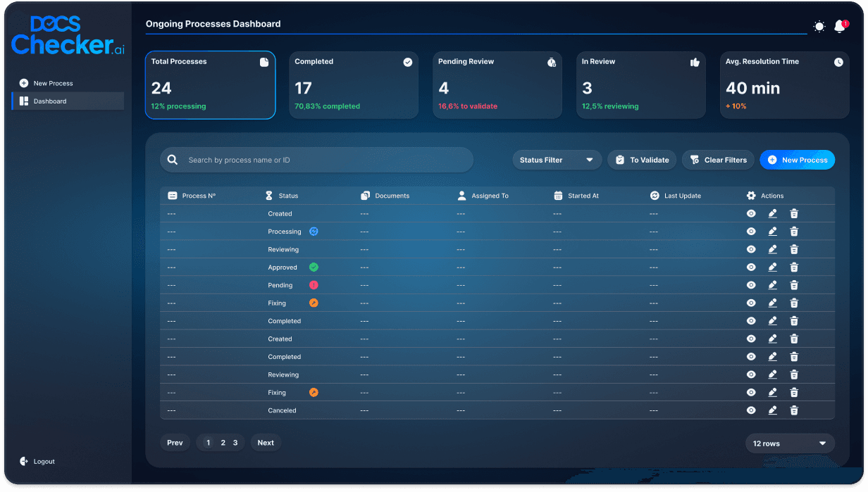This screenshot has width=868, height=492.
Task: Select page 2 in the pagination
Action: (222, 443)
